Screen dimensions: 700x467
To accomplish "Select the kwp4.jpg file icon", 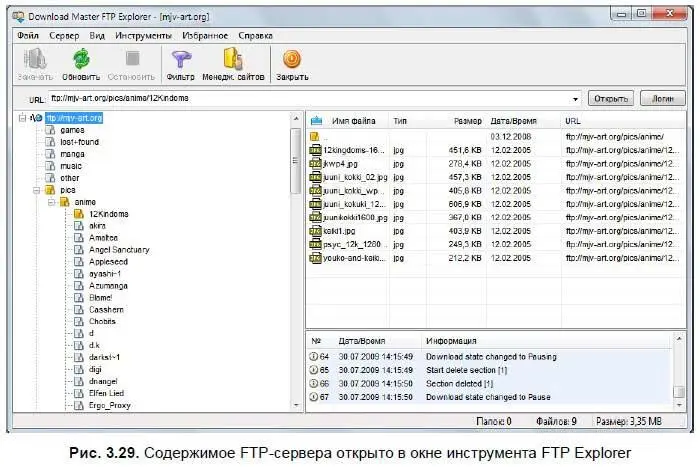I will coord(316,161).
